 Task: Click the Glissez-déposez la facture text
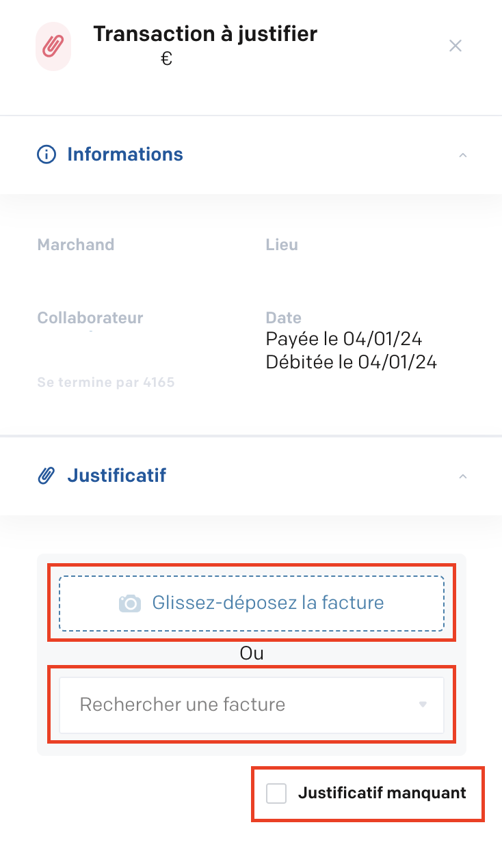(x=268, y=603)
